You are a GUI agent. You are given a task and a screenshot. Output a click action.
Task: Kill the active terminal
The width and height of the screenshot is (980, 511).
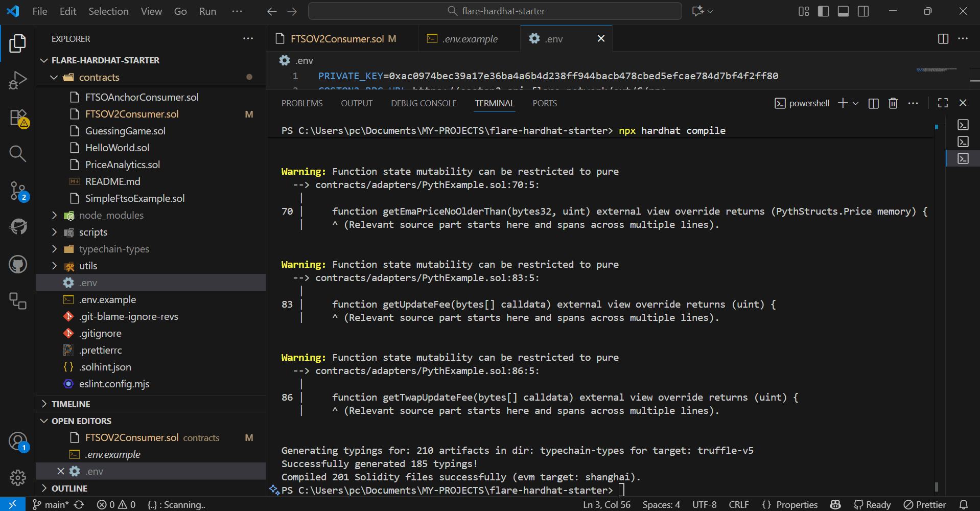pos(893,103)
